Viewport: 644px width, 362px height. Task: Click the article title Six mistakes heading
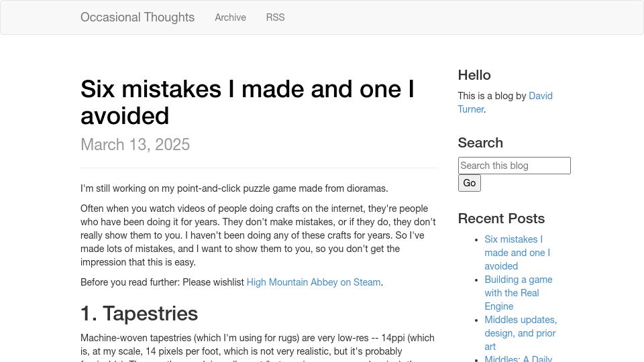click(248, 102)
